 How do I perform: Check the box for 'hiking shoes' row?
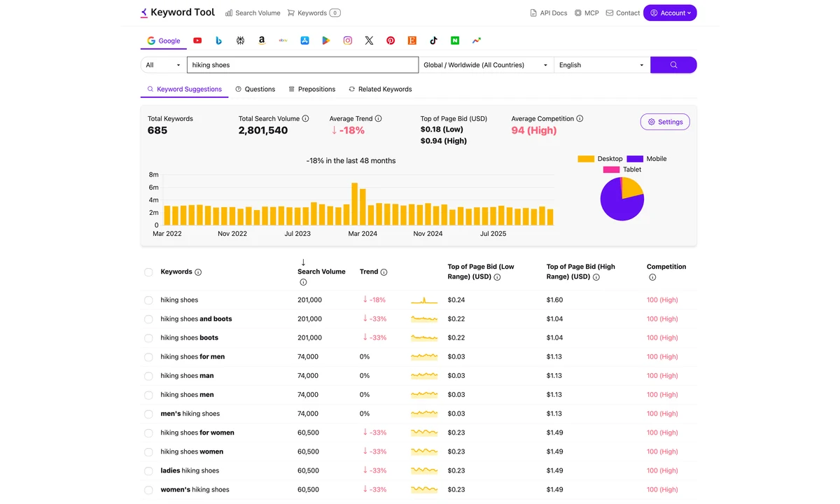click(x=148, y=300)
